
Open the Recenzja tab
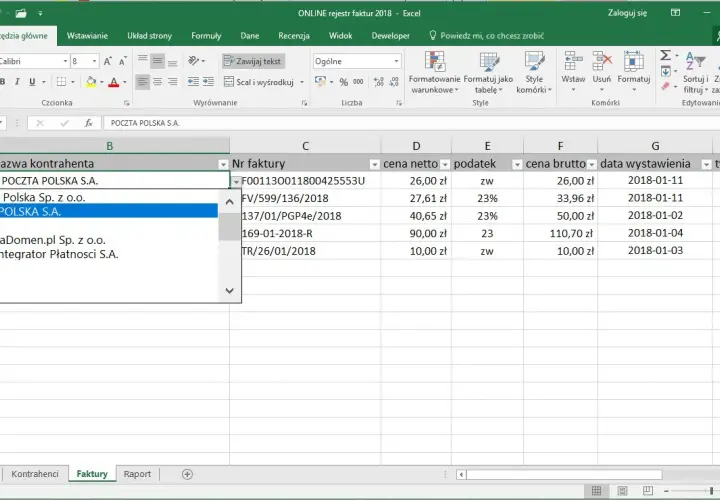[x=294, y=36]
